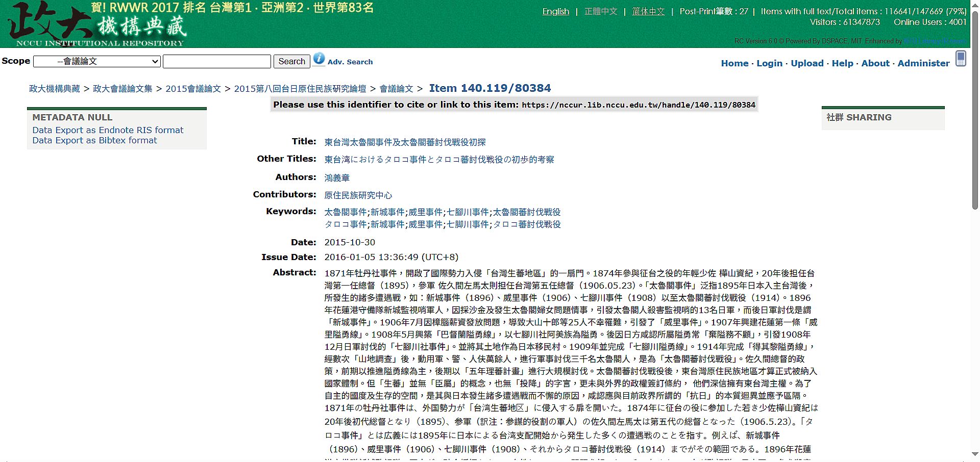Export data as Bibtex format
Image resolution: width=980 pixels, height=462 pixels.
point(94,140)
